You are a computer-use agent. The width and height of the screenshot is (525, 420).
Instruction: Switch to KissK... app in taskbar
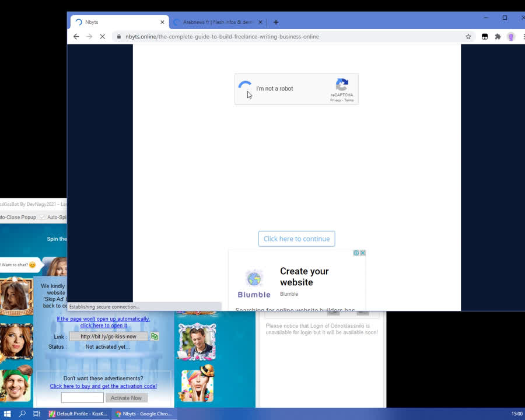click(x=78, y=414)
